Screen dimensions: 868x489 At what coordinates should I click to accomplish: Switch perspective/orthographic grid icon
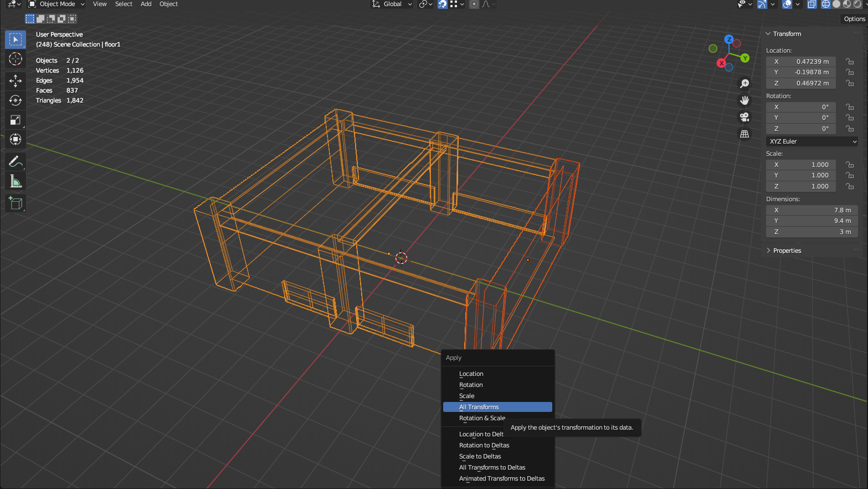(744, 134)
